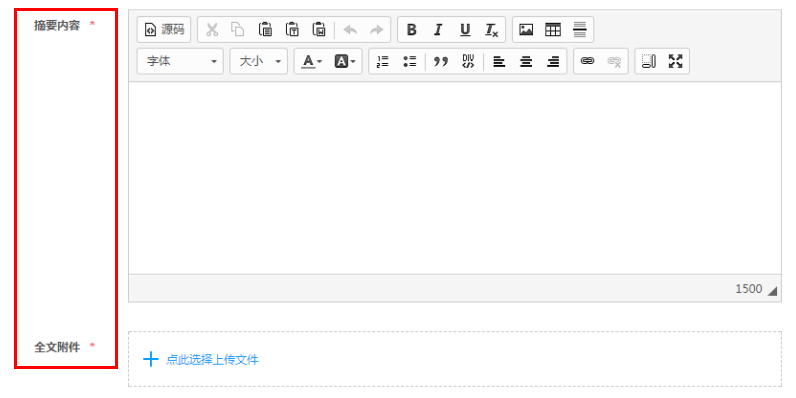Insert an image into the abstract

pyautogui.click(x=526, y=30)
